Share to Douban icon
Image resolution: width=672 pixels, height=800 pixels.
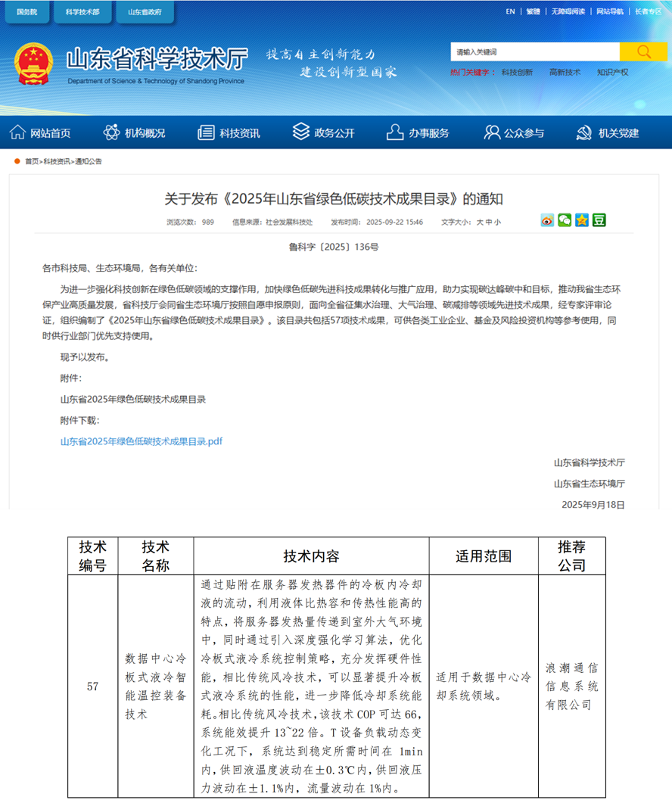pyautogui.click(x=599, y=220)
